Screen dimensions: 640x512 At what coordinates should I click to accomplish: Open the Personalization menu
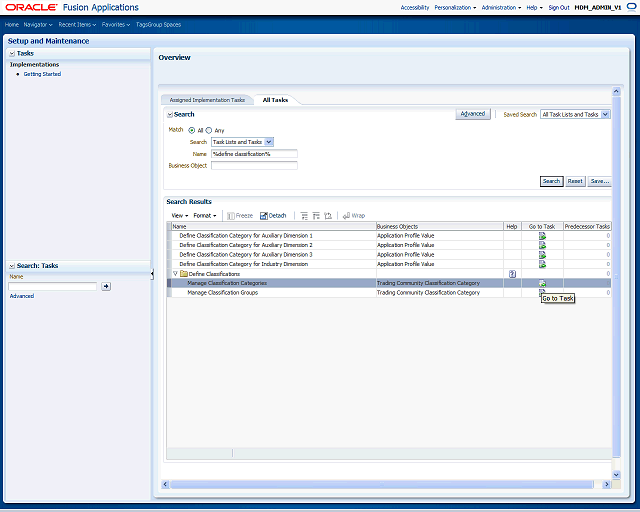coord(455,7)
